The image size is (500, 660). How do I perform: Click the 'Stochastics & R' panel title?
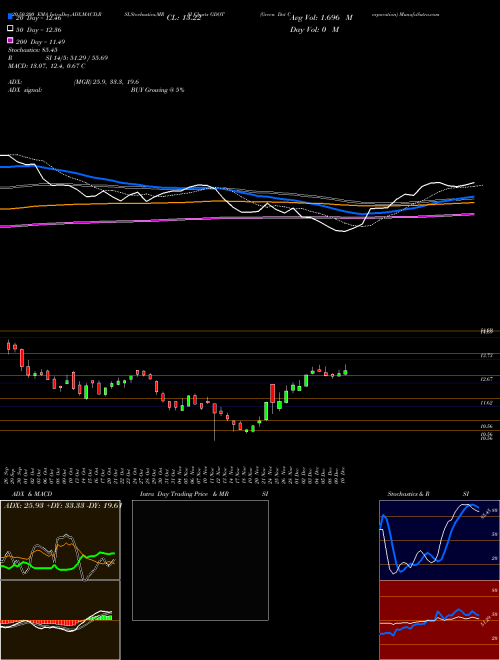coord(408,494)
